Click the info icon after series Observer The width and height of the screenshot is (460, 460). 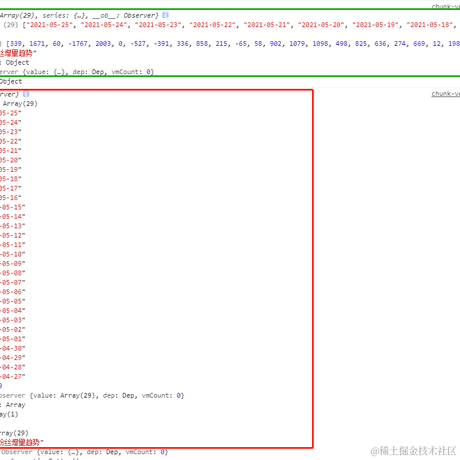(165, 15)
